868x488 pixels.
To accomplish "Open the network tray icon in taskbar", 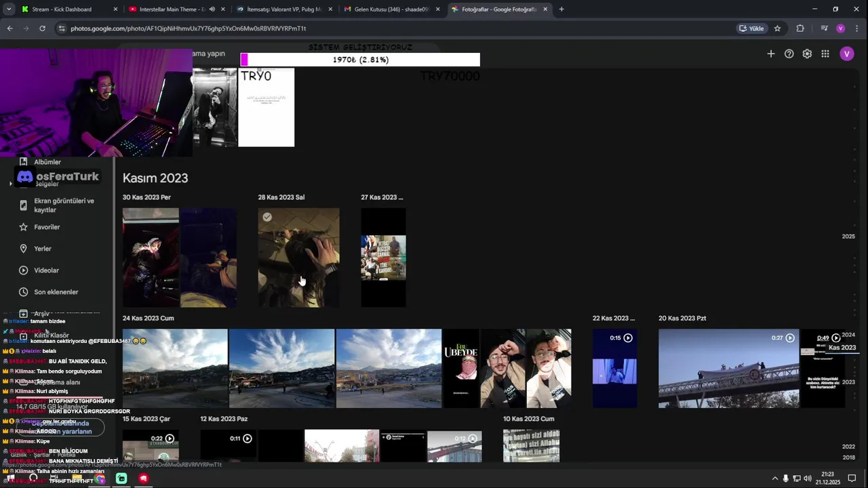I will (797, 478).
